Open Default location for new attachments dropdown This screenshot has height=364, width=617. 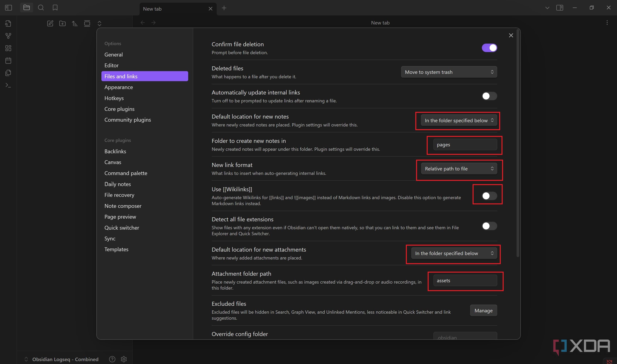pos(453,253)
